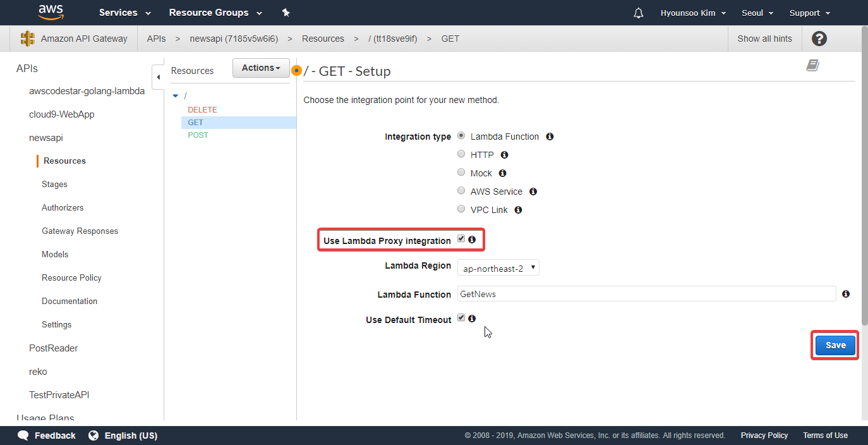Click APIs breadcrumb link

pyautogui.click(x=156, y=39)
